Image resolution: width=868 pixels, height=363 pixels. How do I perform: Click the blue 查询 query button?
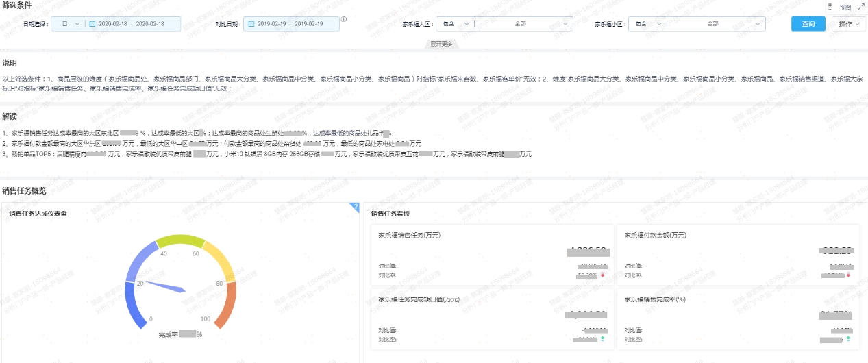pyautogui.click(x=808, y=24)
